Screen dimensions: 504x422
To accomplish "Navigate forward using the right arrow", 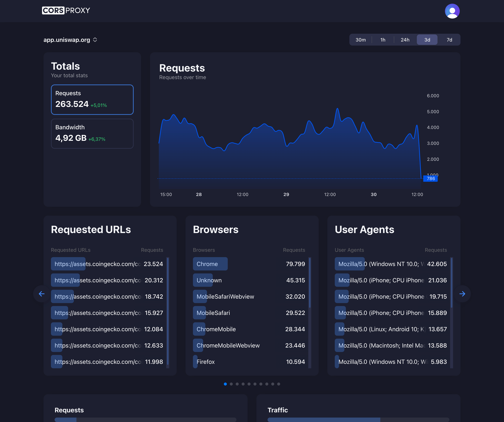I will pos(463,293).
